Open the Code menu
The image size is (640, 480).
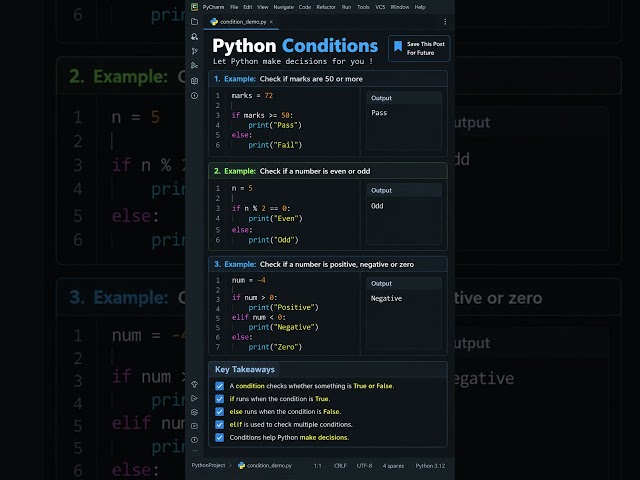(x=304, y=7)
